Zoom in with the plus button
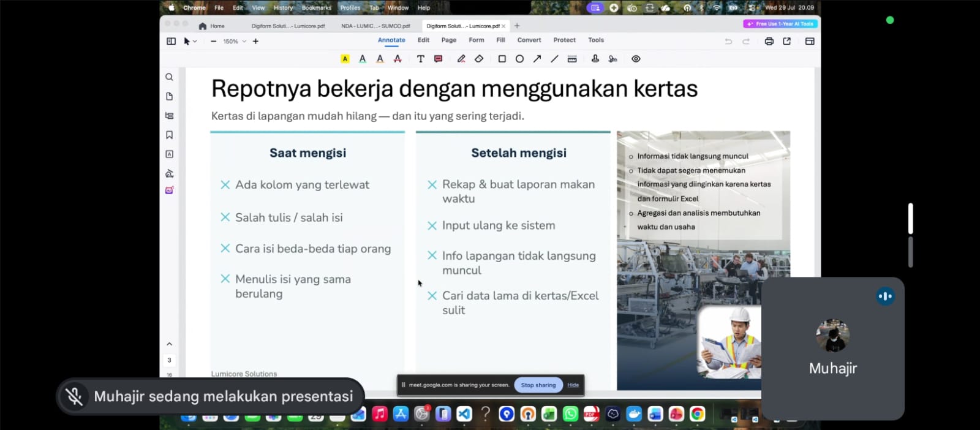Screen dimensions: 980x430 tap(255, 41)
